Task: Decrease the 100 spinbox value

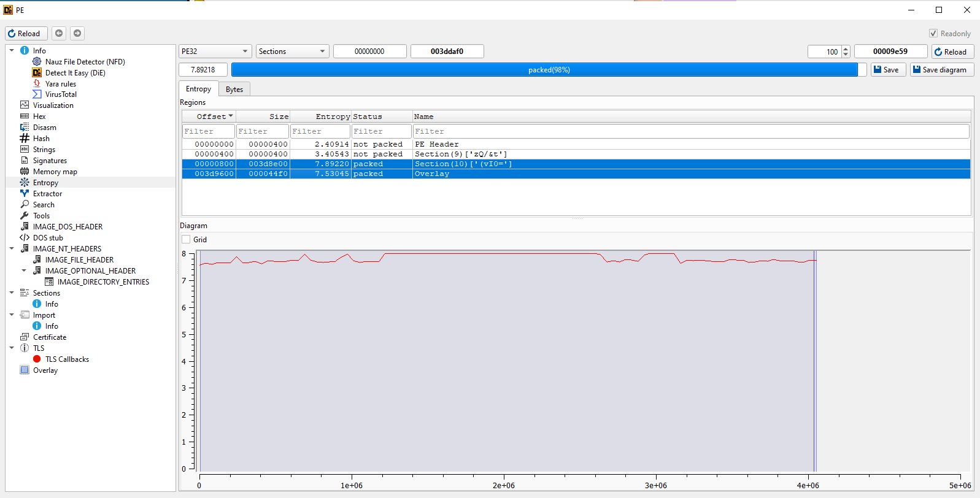Action: click(x=846, y=55)
